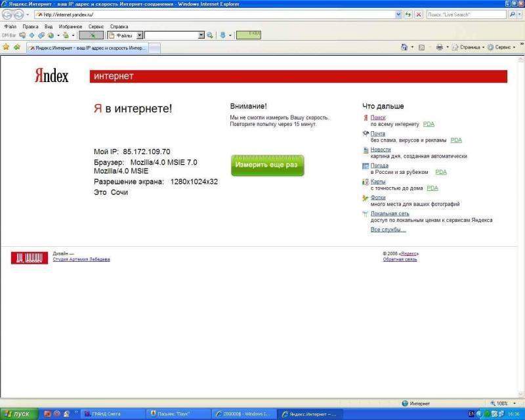Viewport: 525px width, 420px height.
Task: Click the green speed indicator box
Action: tap(249, 35)
